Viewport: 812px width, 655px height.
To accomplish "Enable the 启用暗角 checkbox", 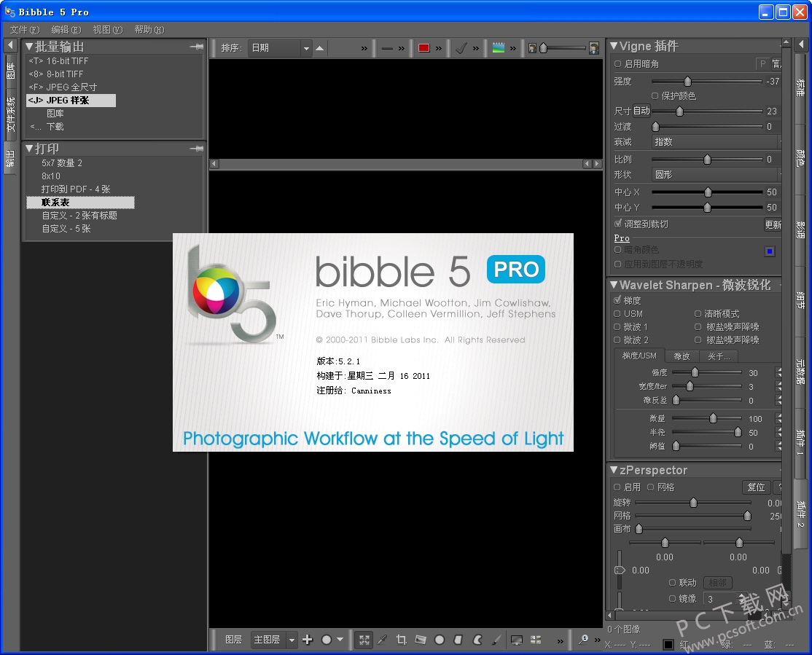I will pyautogui.click(x=618, y=63).
